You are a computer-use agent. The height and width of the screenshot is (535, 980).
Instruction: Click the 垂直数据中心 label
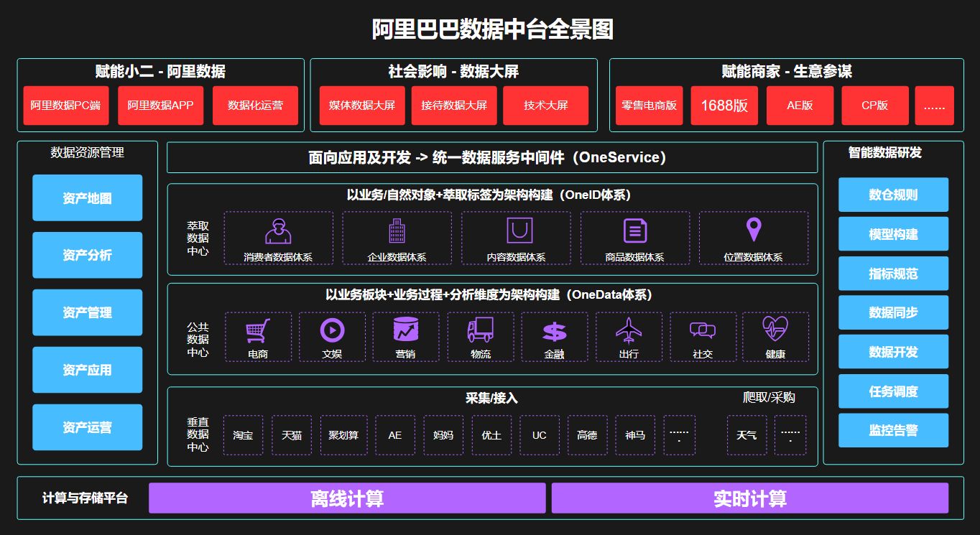pyautogui.click(x=198, y=434)
